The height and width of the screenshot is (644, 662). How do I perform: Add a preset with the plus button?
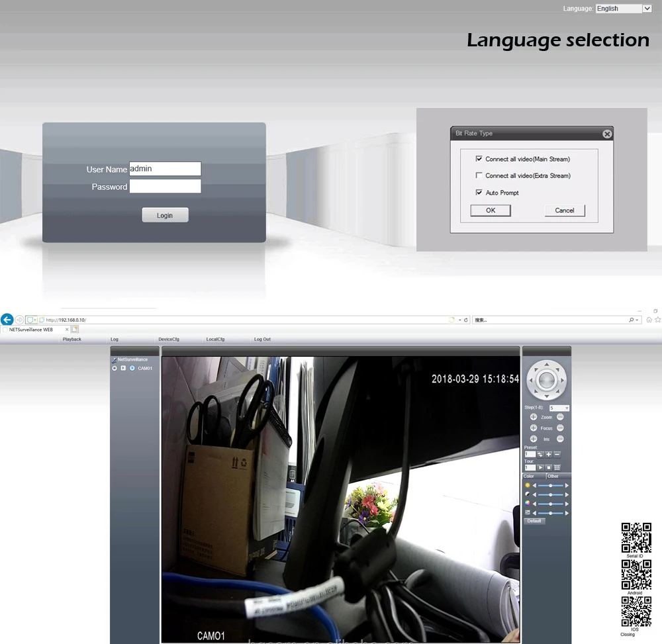click(548, 455)
